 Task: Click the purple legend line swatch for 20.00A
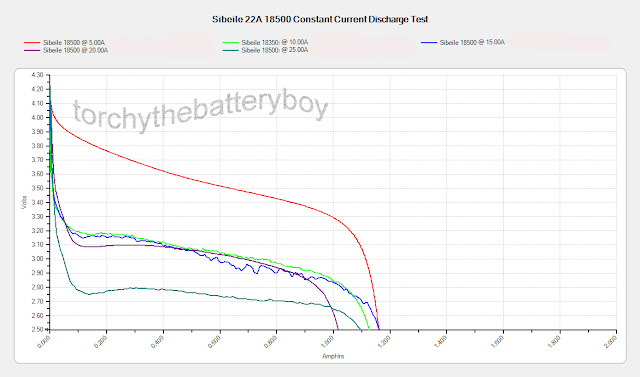(32, 51)
